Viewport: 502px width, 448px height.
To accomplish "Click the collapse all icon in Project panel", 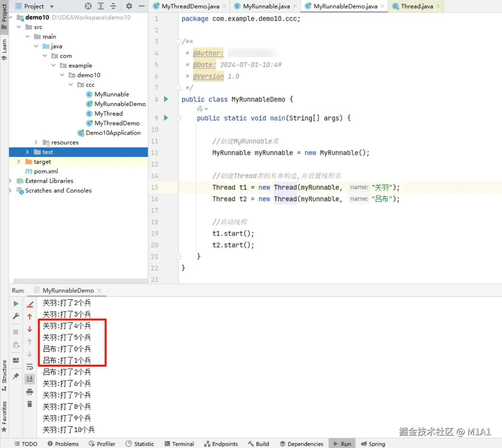I will (x=113, y=6).
